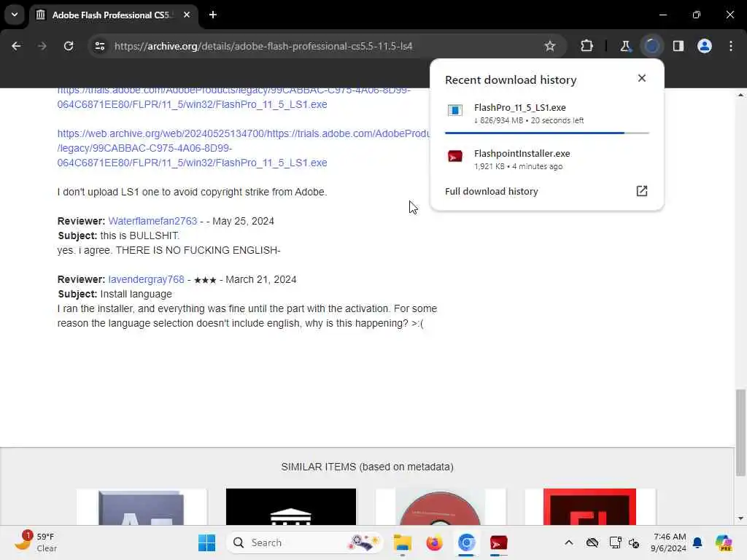Visit reviewer Waterflamefan2763 profile

pos(152,221)
